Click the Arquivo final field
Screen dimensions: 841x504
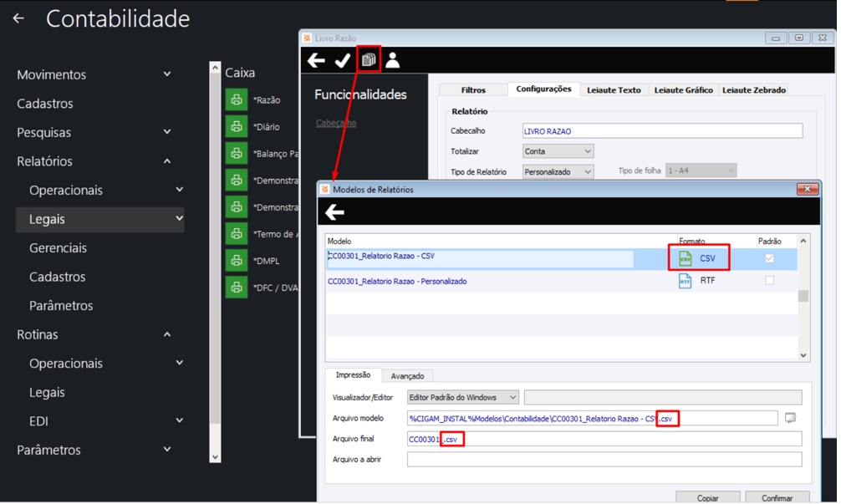tap(604, 439)
